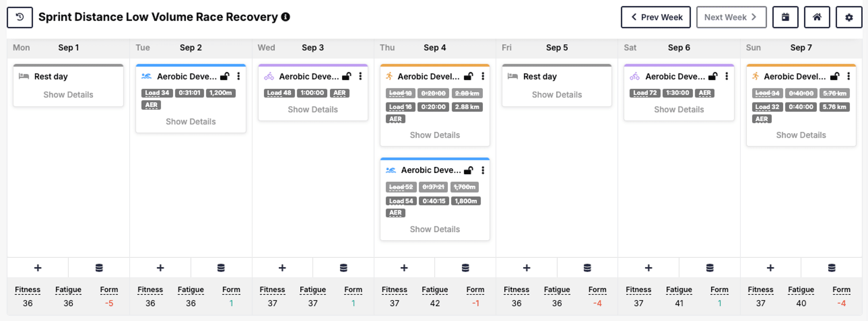The image size is (868, 321).
Task: Click the info icon next to plan title
Action: point(285,17)
